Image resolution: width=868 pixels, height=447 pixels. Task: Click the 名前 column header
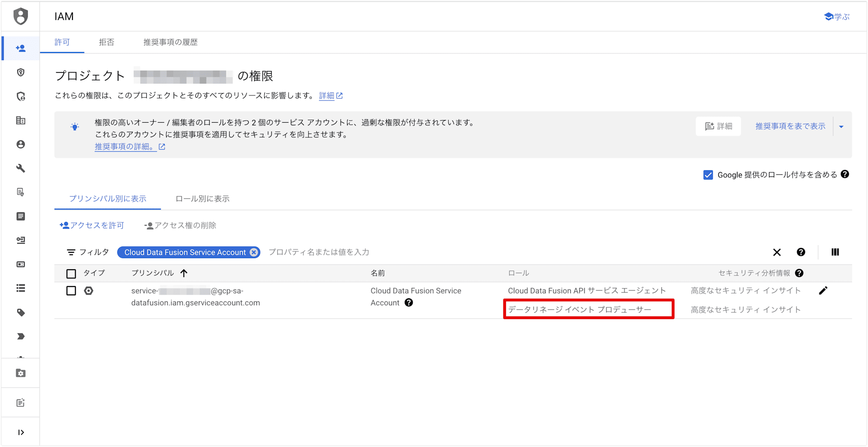pyautogui.click(x=378, y=273)
